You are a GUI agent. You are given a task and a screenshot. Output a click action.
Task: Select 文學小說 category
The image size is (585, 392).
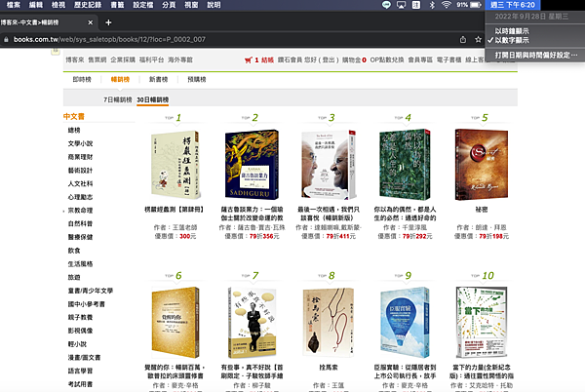click(x=80, y=143)
